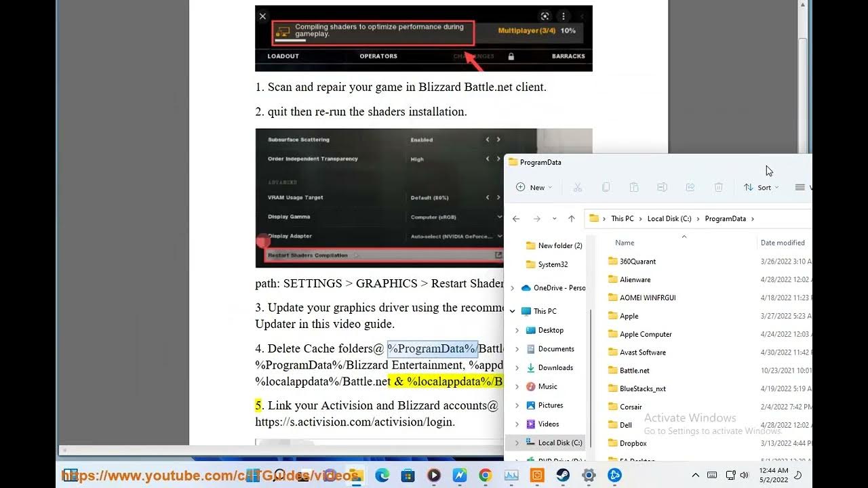Expand OneDrive - Personal tree node
Viewport: 868px width, 488px height.
(x=513, y=288)
